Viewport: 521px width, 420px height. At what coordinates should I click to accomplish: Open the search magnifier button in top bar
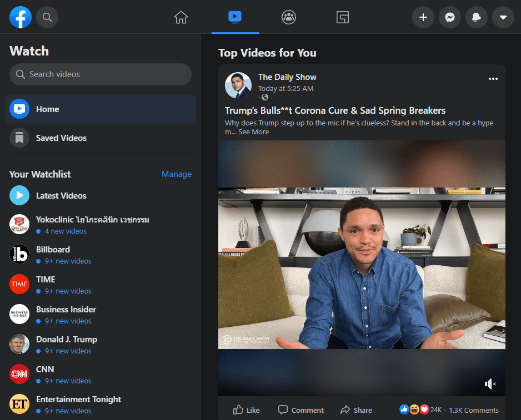47,17
